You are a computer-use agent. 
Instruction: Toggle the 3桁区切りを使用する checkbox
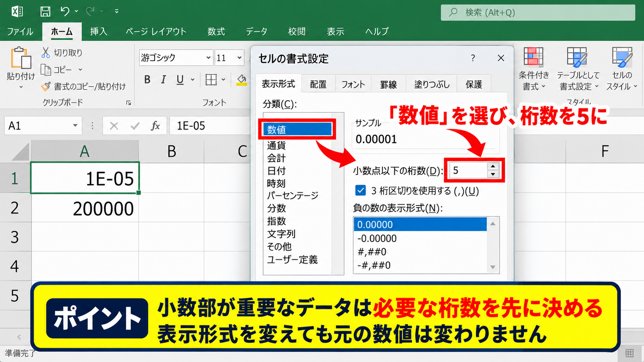click(361, 190)
